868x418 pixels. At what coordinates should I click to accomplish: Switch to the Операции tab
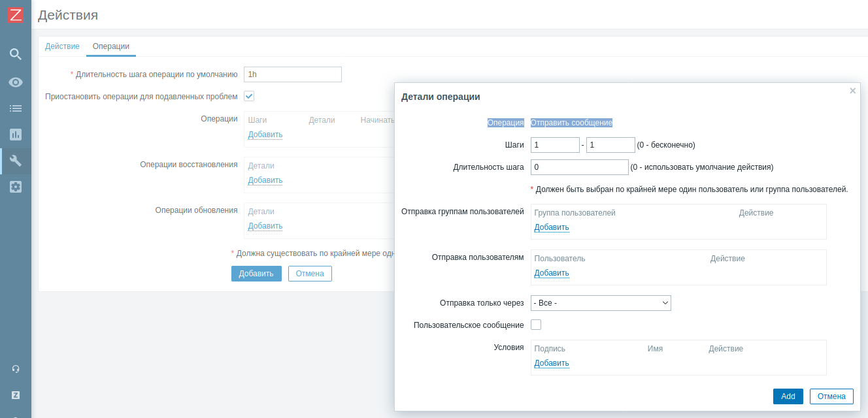(x=110, y=46)
